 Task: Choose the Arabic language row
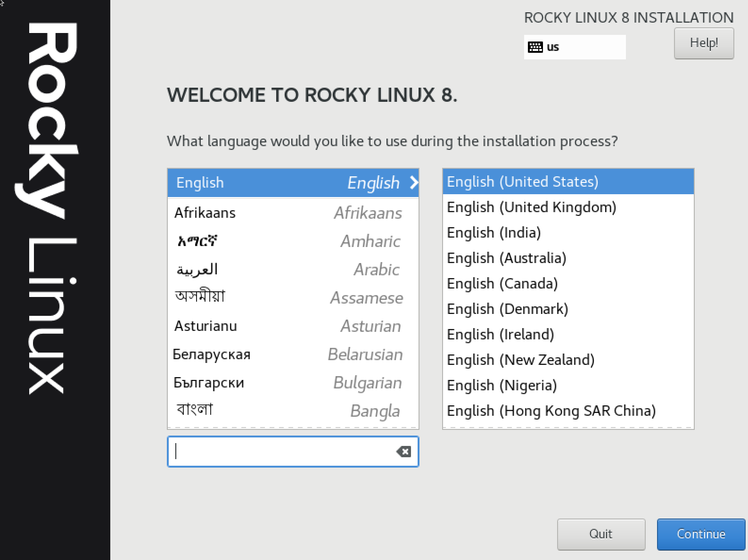click(293, 269)
